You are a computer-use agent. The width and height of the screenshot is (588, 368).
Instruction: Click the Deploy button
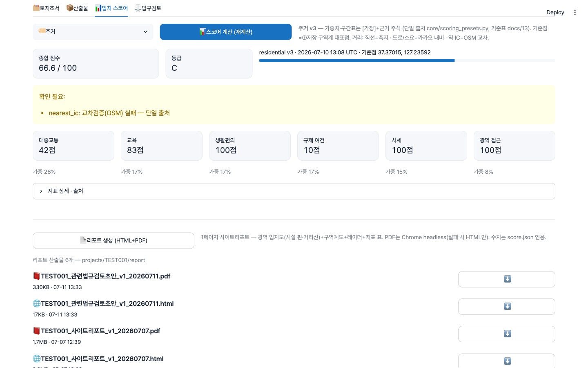555,12
